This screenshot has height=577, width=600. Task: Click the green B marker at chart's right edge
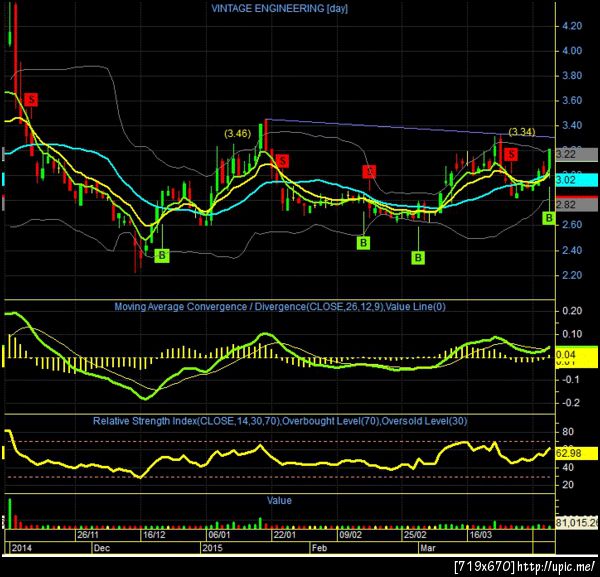[549, 218]
